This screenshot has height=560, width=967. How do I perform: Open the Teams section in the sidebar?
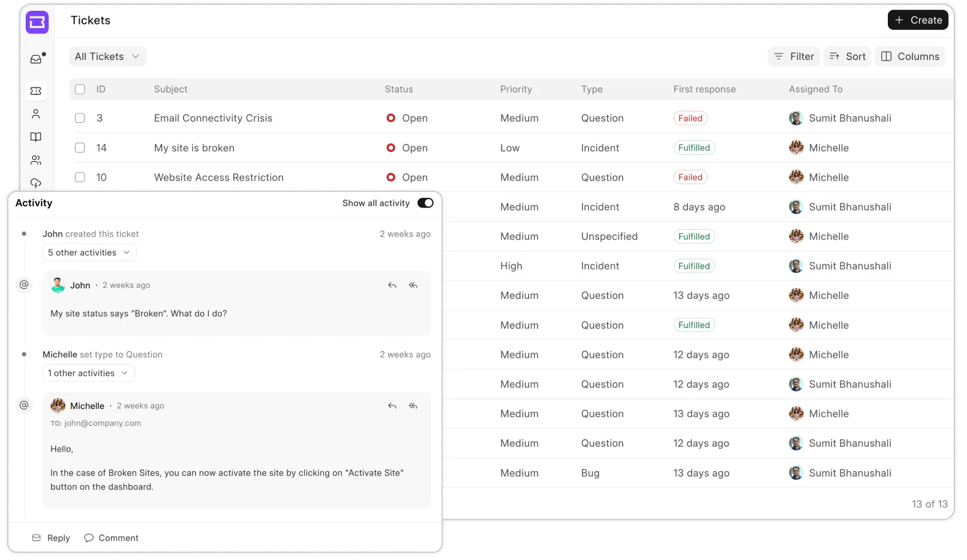point(36,160)
